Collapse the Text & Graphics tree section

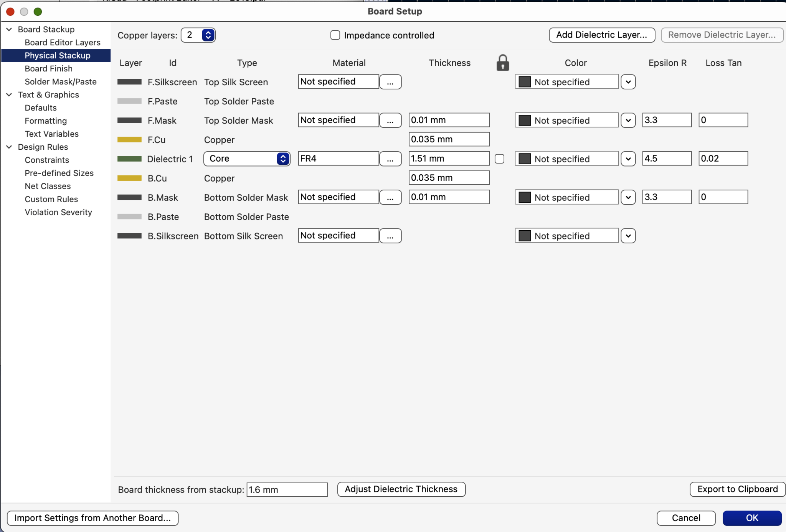point(9,94)
